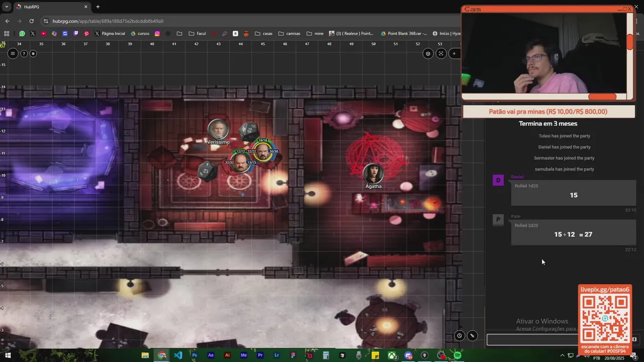Image resolution: width=644 pixels, height=362 pixels.
Task: Open the Pinterest bookmark
Action: click(87, 34)
